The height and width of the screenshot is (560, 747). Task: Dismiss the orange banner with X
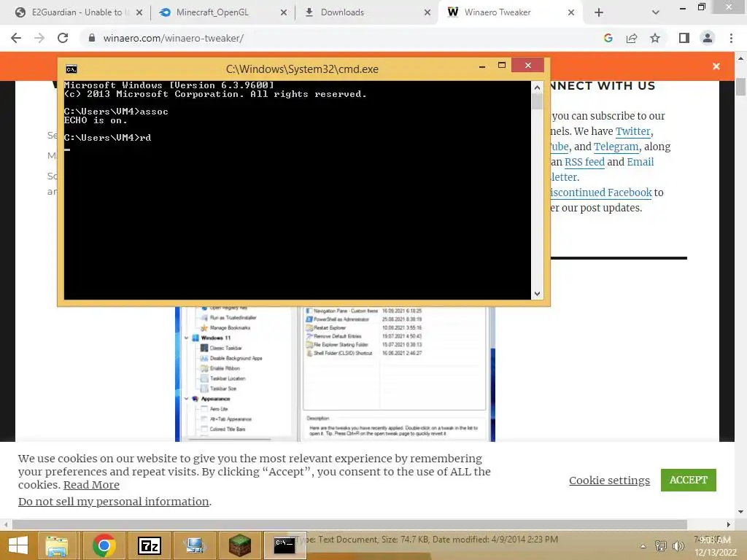coord(716,66)
